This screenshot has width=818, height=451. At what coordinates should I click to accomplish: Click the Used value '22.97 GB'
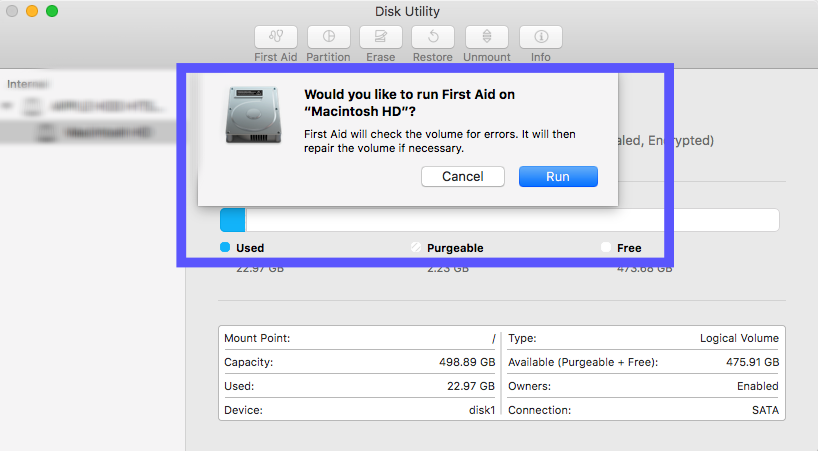[471, 386]
